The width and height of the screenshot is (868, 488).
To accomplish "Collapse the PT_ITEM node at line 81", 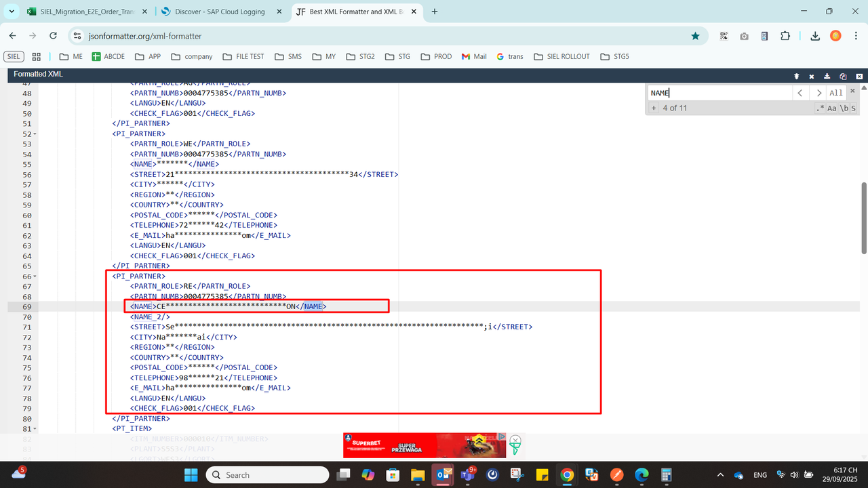I will (x=34, y=429).
